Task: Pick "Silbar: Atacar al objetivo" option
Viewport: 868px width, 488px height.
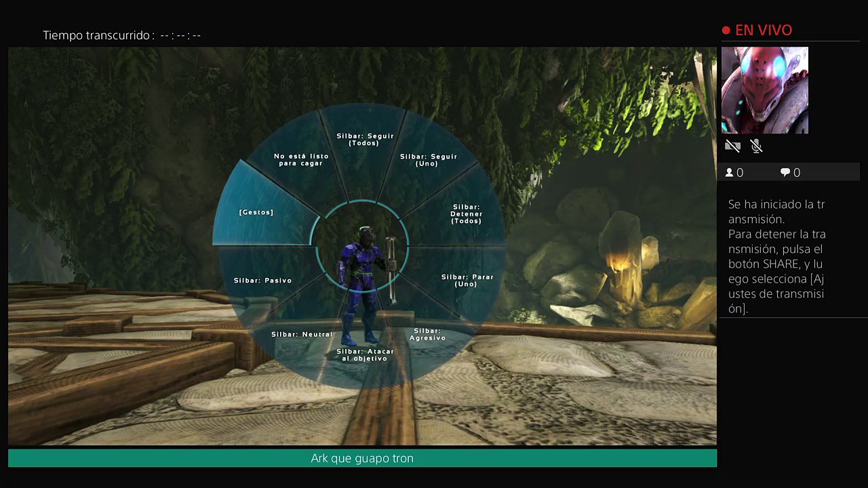Action: tap(365, 355)
